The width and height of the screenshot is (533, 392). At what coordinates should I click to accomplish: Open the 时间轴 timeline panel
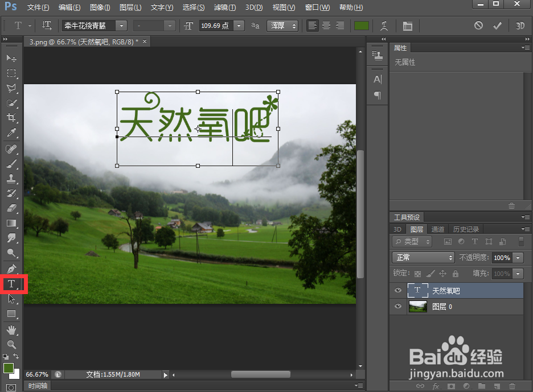(x=38, y=386)
